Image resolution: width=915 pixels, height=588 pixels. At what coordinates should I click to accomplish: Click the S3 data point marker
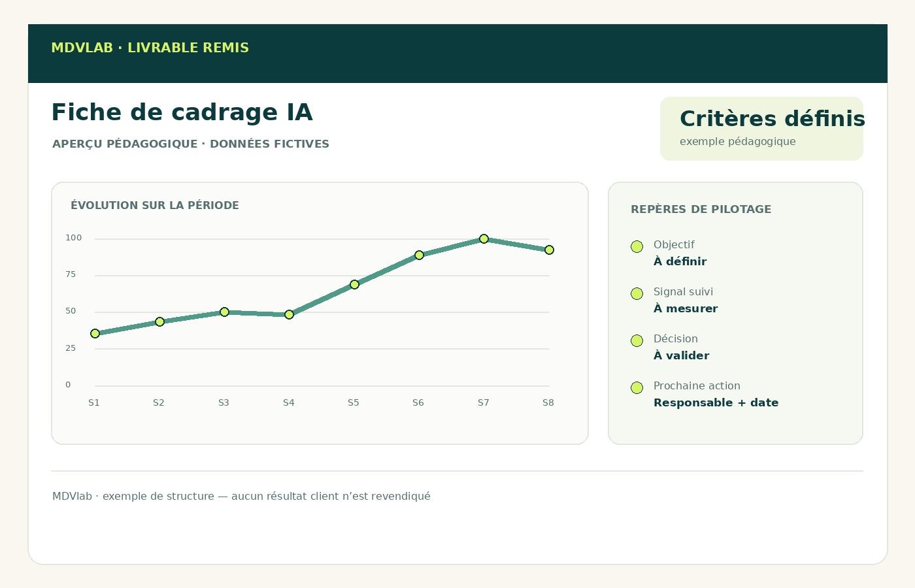point(224,312)
